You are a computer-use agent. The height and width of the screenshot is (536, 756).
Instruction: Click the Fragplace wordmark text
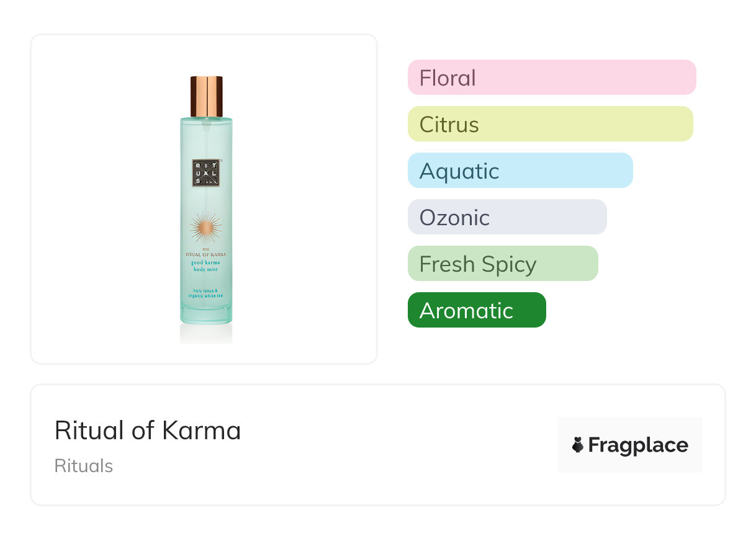(638, 445)
